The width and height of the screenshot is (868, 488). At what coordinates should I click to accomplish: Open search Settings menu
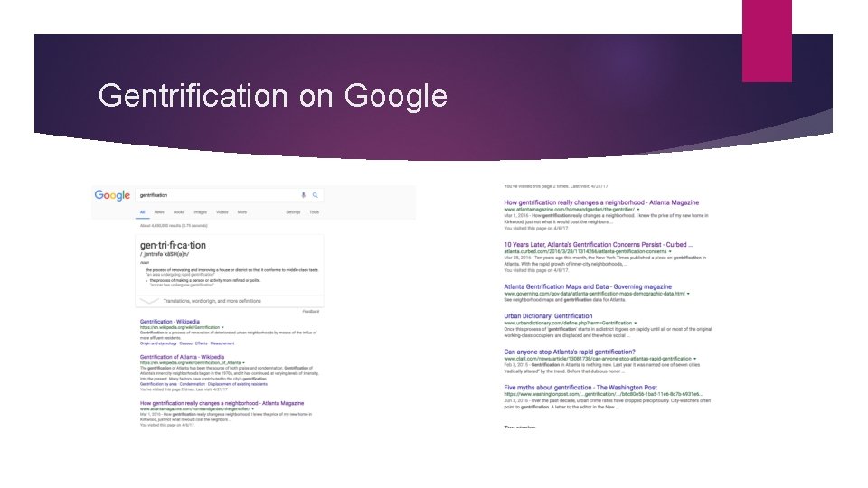tap(293, 212)
